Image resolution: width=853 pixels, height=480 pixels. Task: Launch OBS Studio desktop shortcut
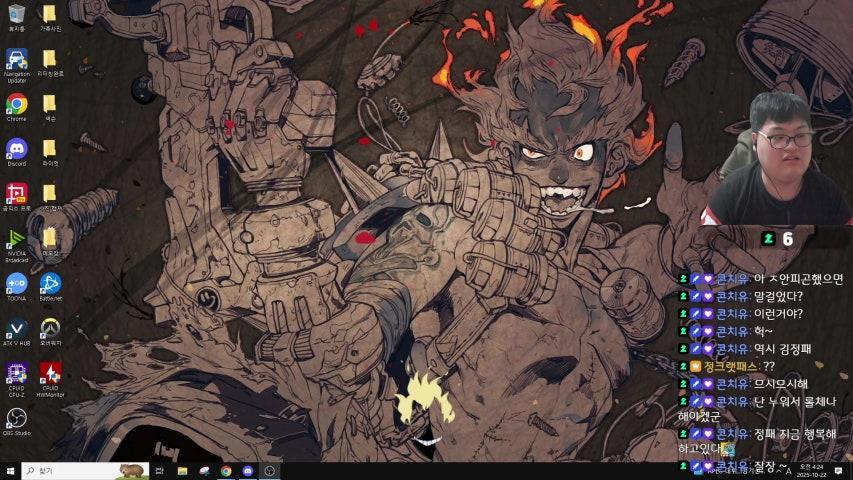(16, 422)
